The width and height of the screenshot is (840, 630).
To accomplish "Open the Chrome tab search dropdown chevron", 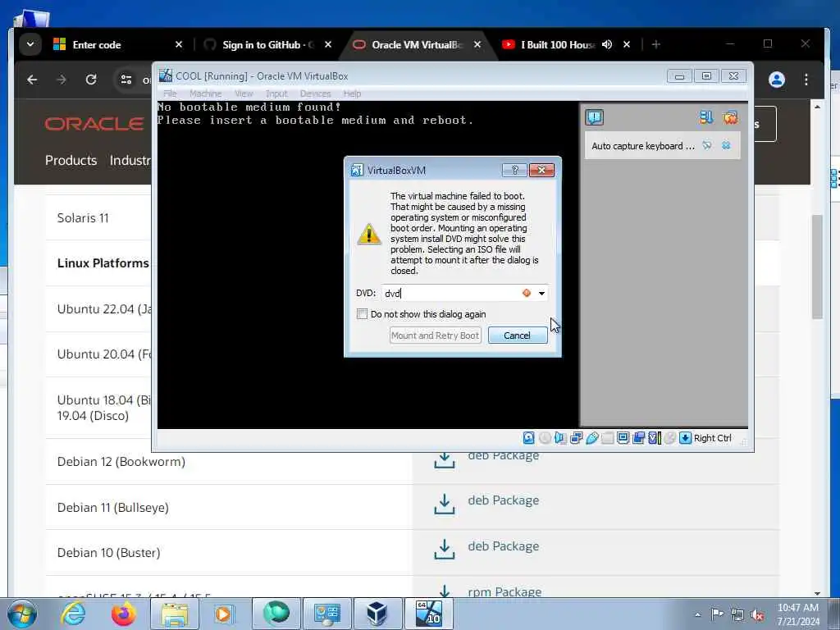I will [x=30, y=44].
